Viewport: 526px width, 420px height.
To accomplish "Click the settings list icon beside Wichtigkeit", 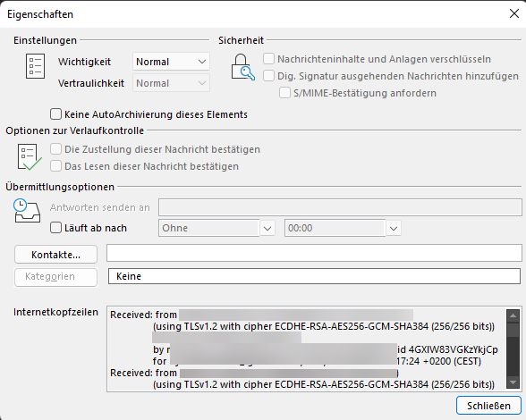I will 35,66.
